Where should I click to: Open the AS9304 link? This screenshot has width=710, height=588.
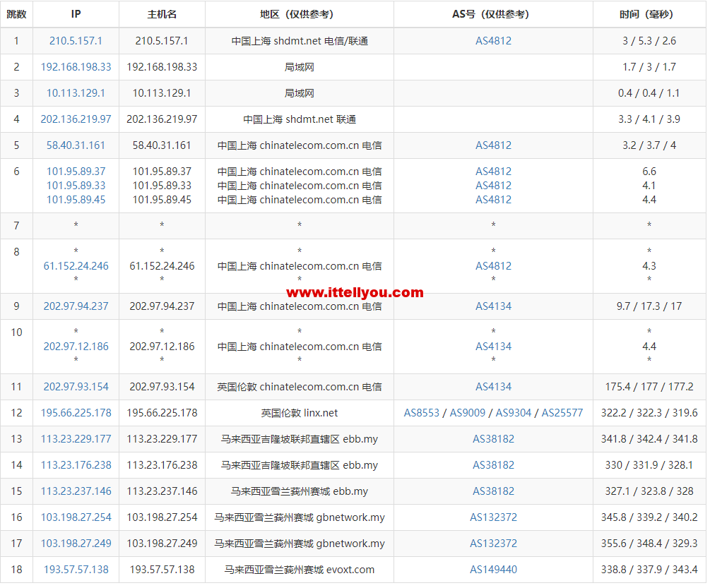pyautogui.click(x=513, y=413)
